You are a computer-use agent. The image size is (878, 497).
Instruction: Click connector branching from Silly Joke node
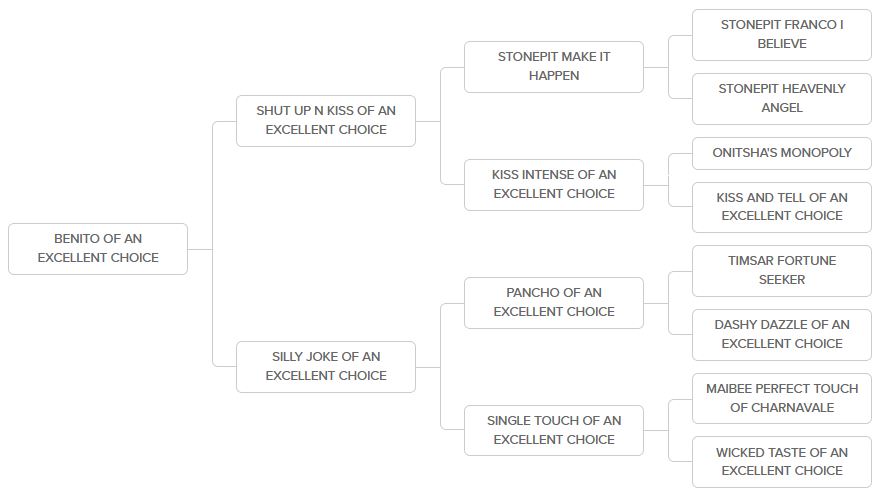coord(428,367)
